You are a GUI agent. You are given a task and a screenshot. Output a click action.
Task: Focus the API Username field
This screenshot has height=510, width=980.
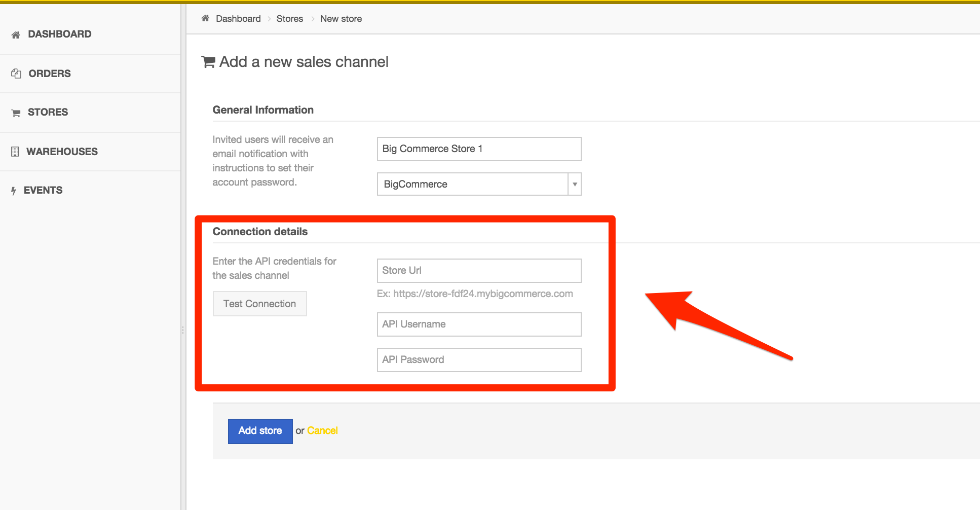tap(479, 324)
